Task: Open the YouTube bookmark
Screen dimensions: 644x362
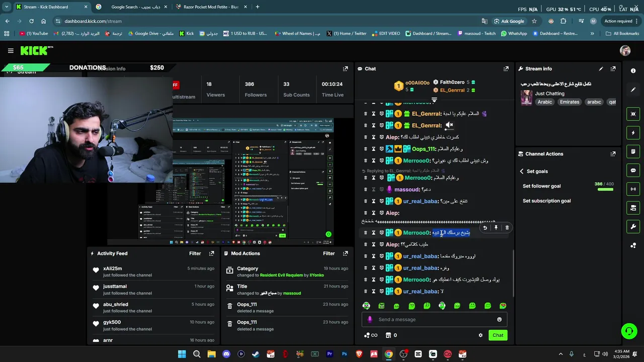Action: [x=34, y=34]
